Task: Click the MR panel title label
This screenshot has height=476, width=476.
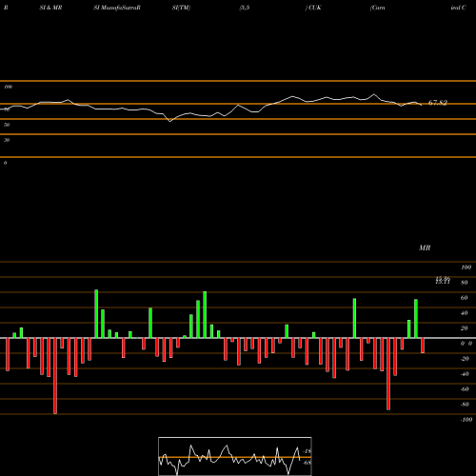Action: (425, 248)
